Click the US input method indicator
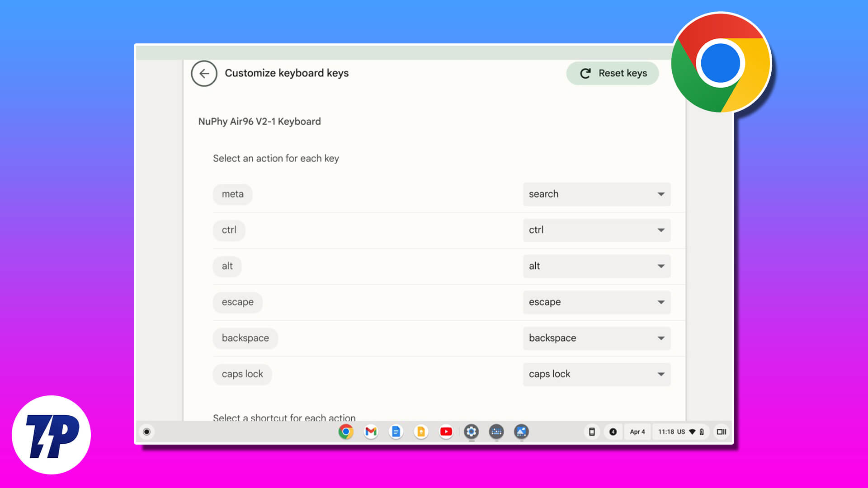Viewport: 868px width, 488px height. 681,432
